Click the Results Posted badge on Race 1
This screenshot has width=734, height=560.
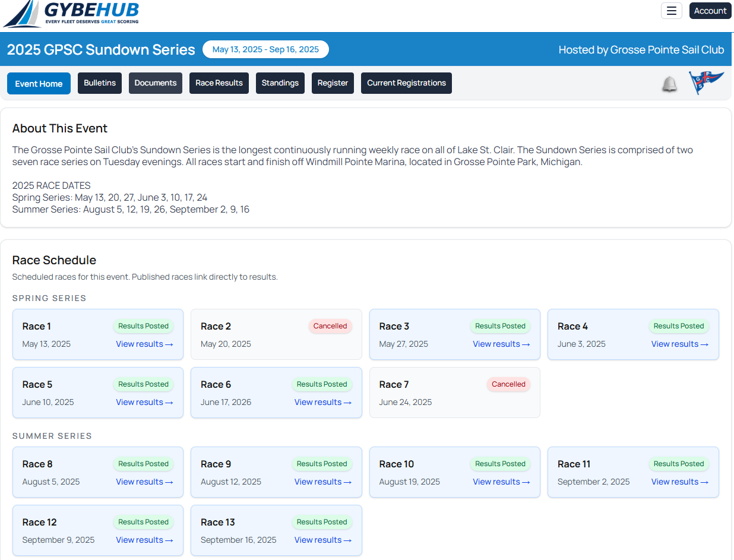tap(144, 326)
